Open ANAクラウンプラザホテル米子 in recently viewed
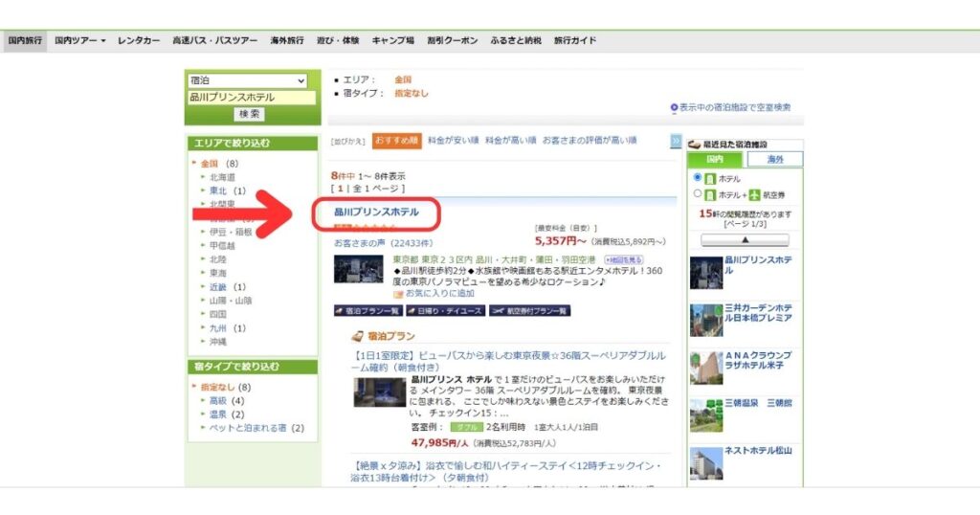This screenshot has height=515, width=980. (x=758, y=361)
